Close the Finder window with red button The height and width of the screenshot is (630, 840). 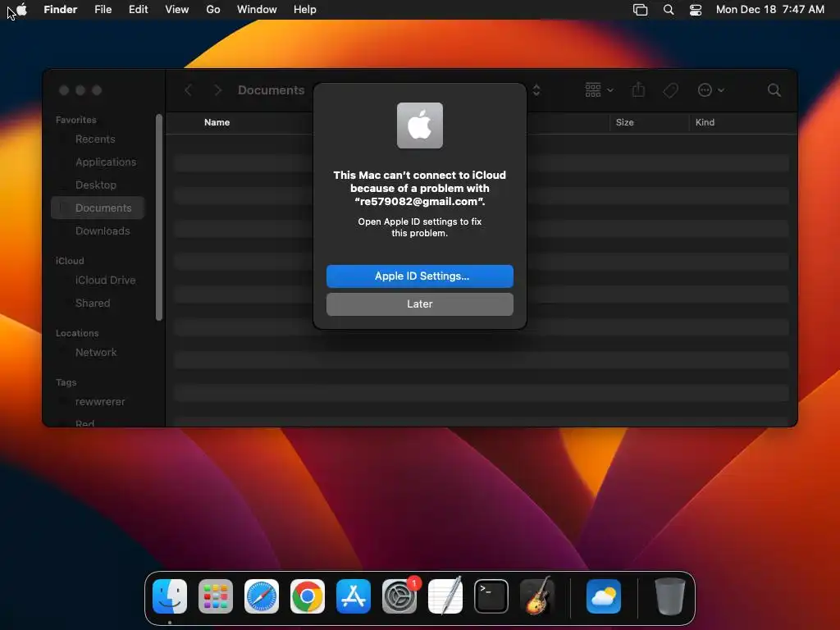(64, 90)
